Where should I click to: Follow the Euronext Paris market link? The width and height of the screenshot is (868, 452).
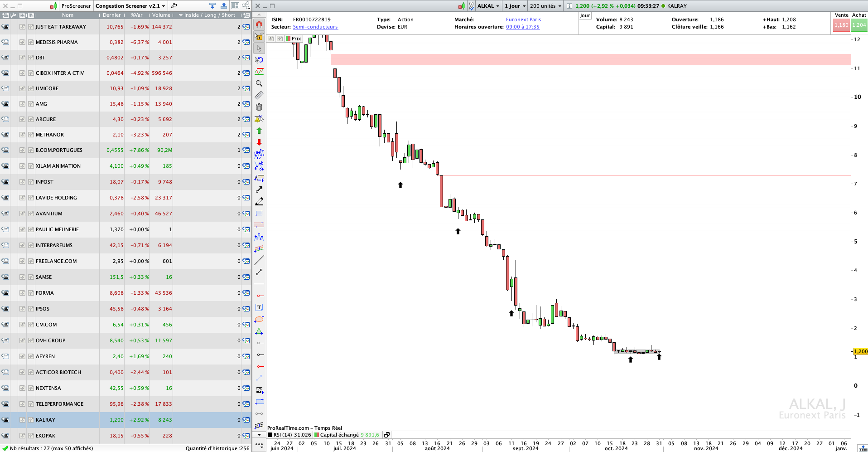pyautogui.click(x=524, y=19)
